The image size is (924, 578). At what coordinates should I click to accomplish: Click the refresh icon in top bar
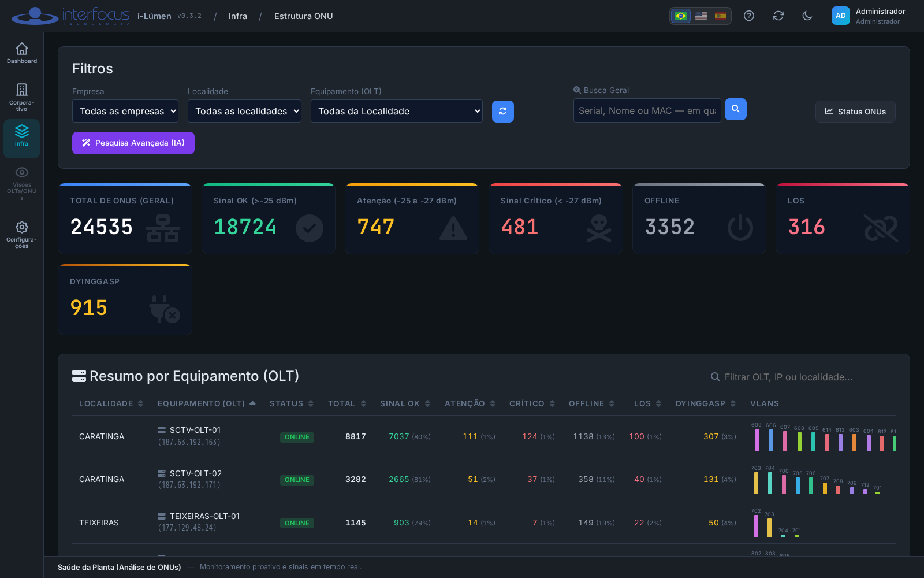coord(778,16)
